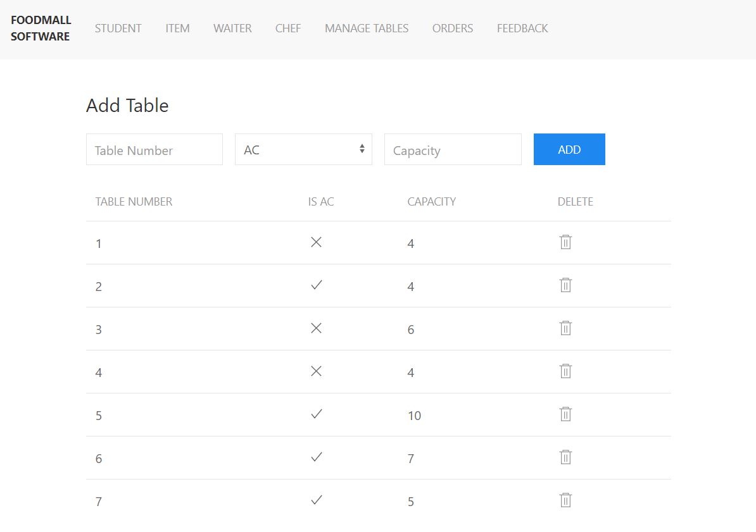The width and height of the screenshot is (756, 532).
Task: Click the CAPACITY column header
Action: [432, 201]
